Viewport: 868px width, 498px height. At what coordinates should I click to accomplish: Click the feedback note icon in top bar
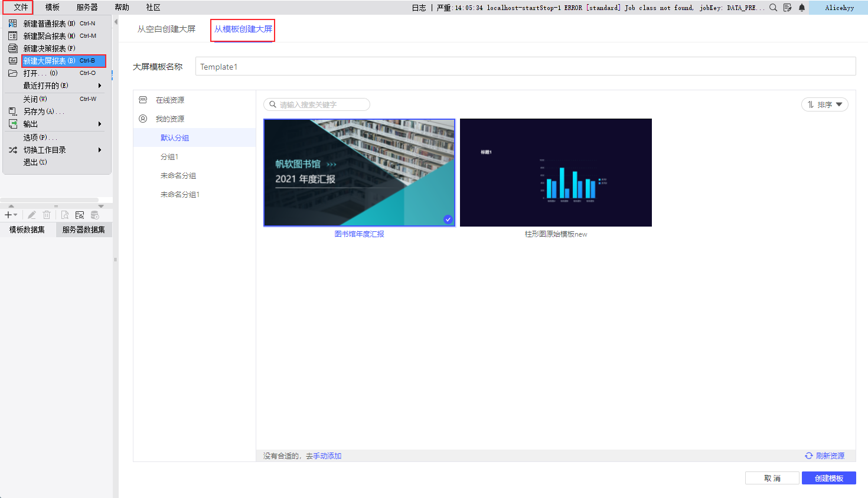point(787,8)
